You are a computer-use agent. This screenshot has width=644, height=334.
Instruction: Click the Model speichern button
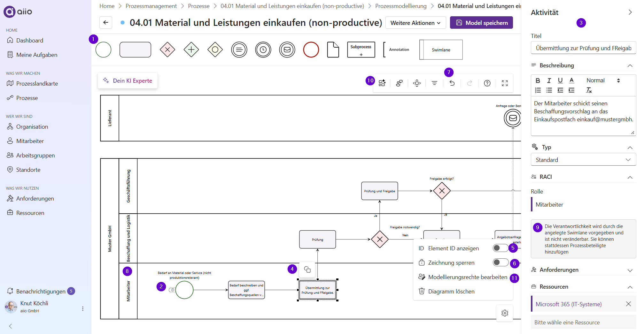(481, 23)
